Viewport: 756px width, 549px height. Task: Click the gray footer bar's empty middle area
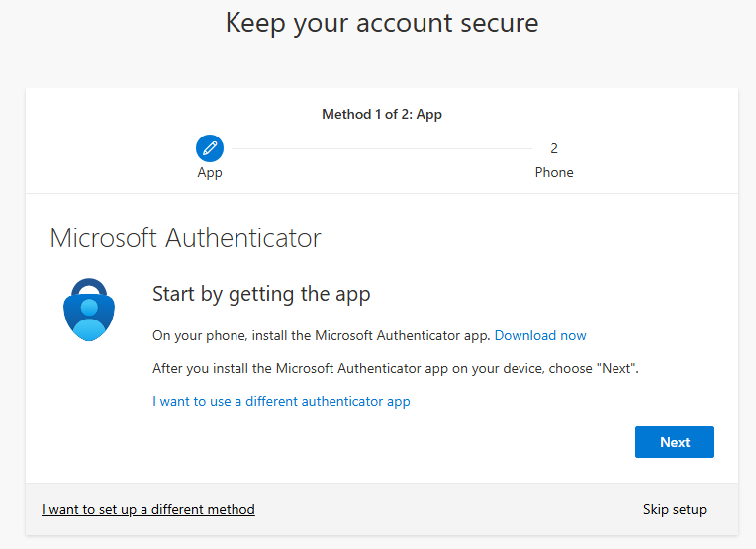point(445,509)
